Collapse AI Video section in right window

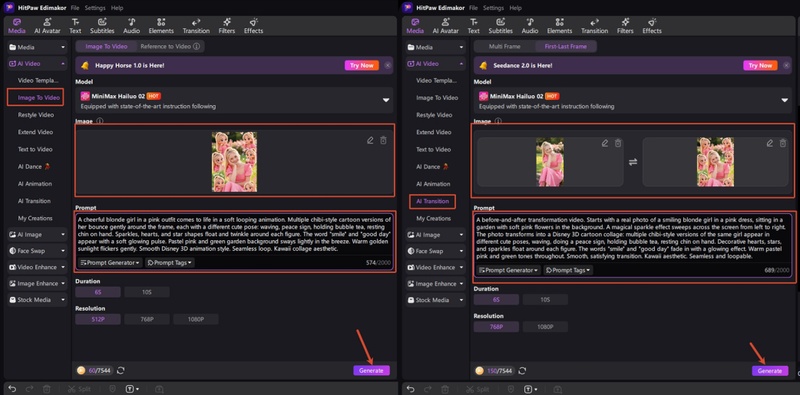pyautogui.click(x=436, y=64)
